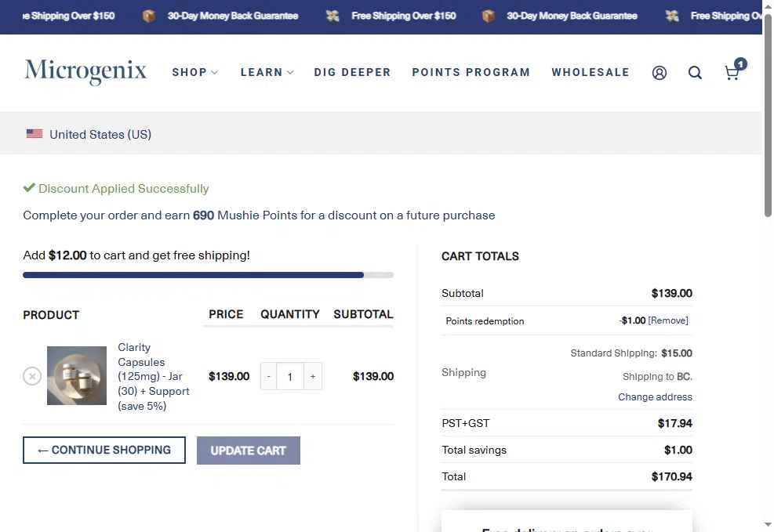
Task: Click the 690 Mushie Points text
Action: [x=245, y=215]
